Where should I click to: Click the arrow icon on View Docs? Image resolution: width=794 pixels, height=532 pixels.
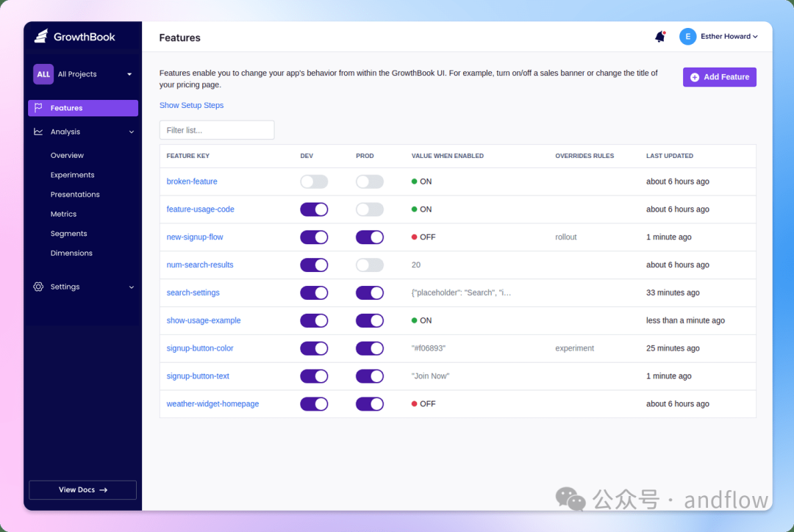104,490
